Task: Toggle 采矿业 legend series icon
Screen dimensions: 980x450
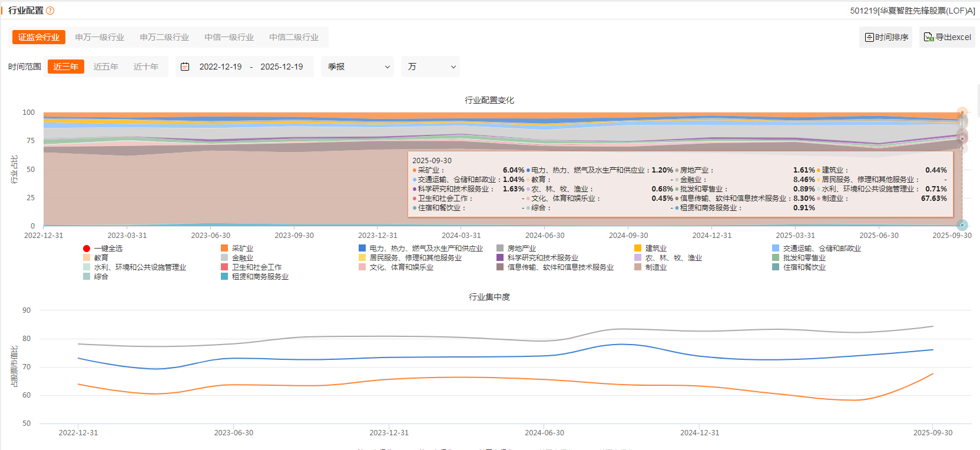Action: [224, 249]
